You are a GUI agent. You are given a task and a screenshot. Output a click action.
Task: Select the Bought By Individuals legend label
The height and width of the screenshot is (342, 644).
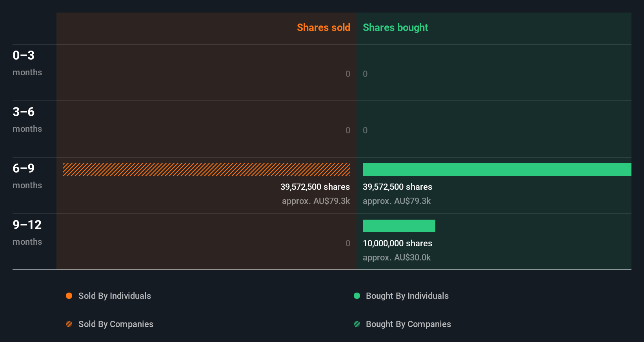click(407, 296)
